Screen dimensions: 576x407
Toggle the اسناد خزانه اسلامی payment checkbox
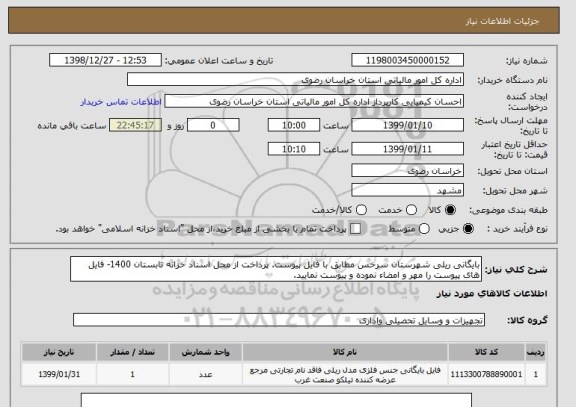[x=355, y=229]
